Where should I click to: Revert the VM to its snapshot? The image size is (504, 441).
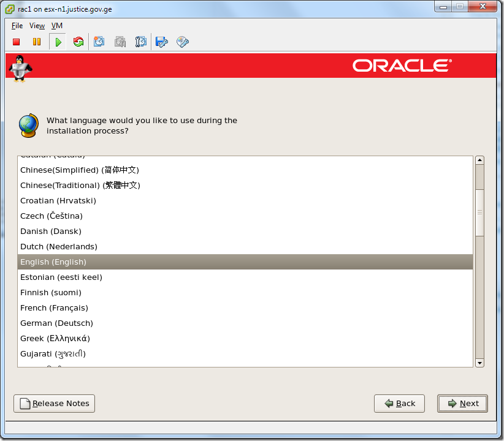click(120, 42)
